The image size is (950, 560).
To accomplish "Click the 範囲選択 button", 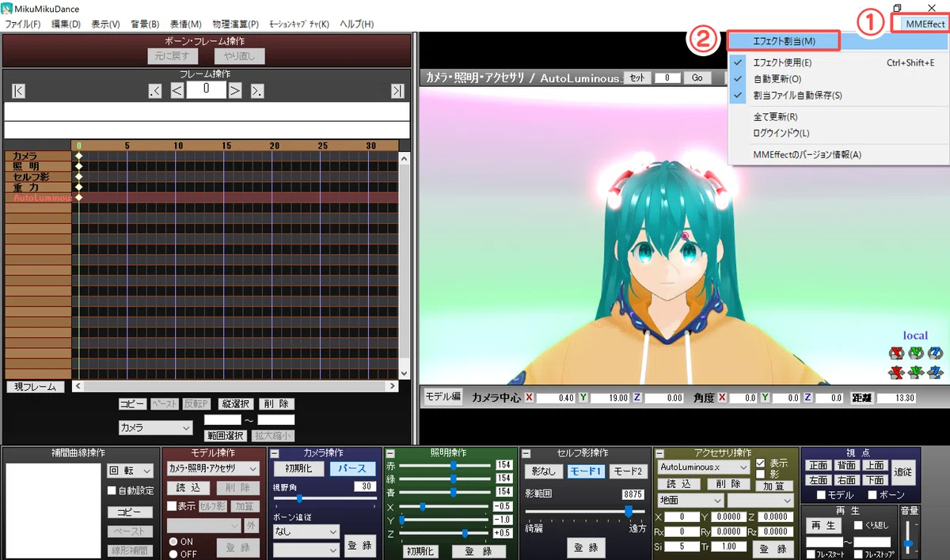I will click(226, 435).
